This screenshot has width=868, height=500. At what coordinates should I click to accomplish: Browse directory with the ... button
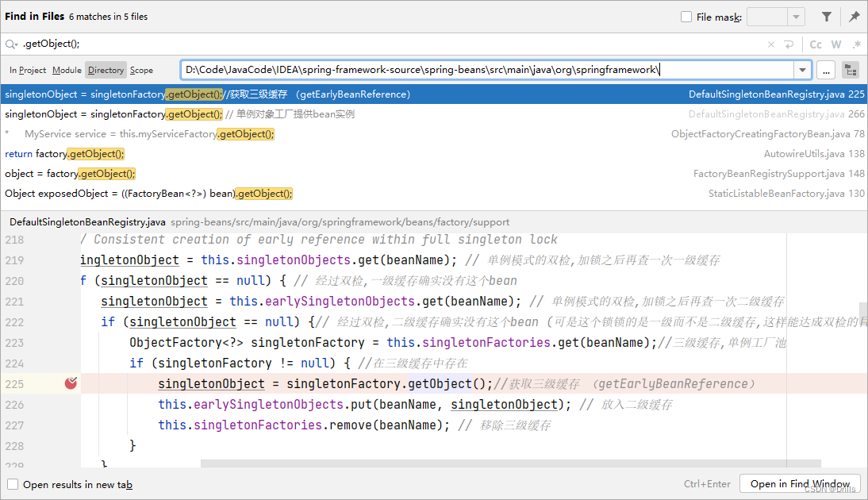click(x=826, y=71)
